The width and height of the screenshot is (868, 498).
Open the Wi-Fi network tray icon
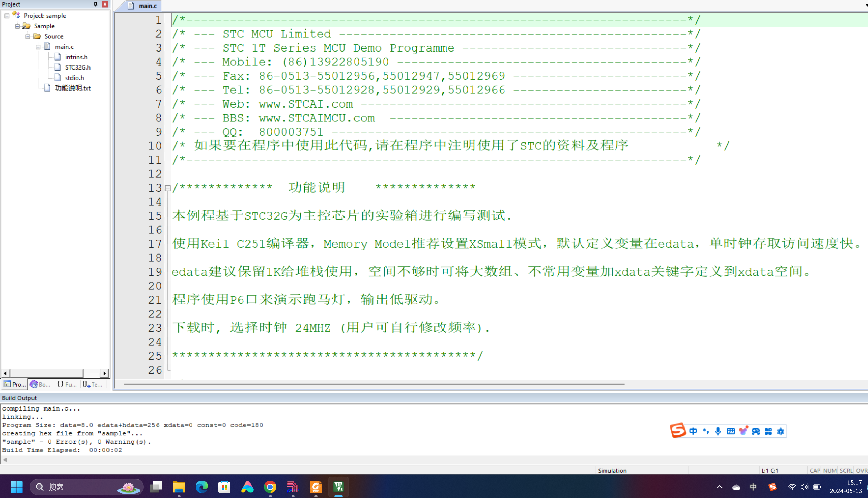(x=792, y=487)
